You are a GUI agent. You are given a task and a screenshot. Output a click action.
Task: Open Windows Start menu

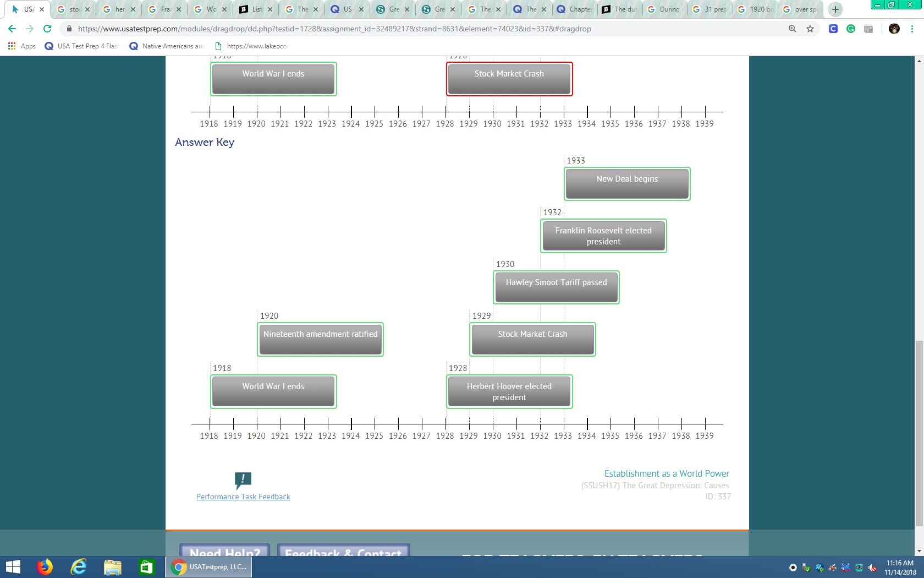pos(13,566)
